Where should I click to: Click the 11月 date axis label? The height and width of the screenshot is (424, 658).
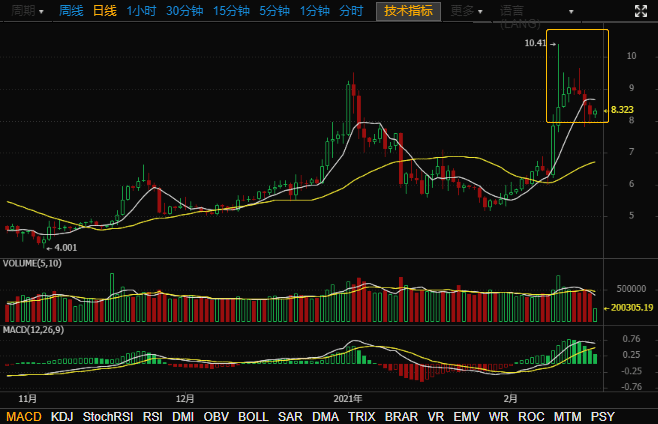(x=28, y=398)
